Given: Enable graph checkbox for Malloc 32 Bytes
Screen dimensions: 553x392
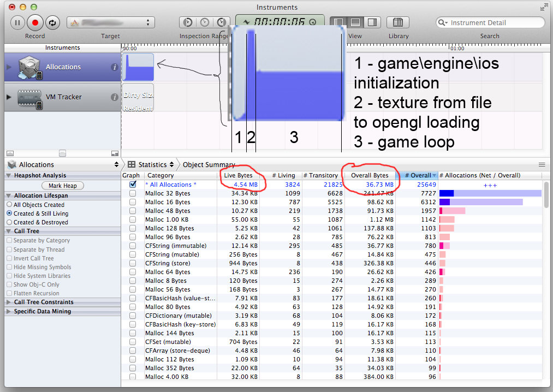Looking at the screenshot, I should (133, 193).
